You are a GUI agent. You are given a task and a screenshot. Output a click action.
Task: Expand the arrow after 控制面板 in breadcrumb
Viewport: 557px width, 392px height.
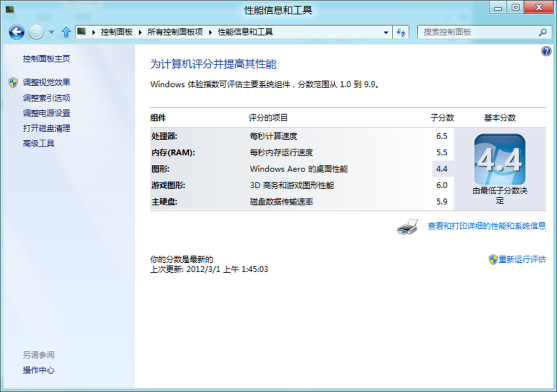coord(140,32)
